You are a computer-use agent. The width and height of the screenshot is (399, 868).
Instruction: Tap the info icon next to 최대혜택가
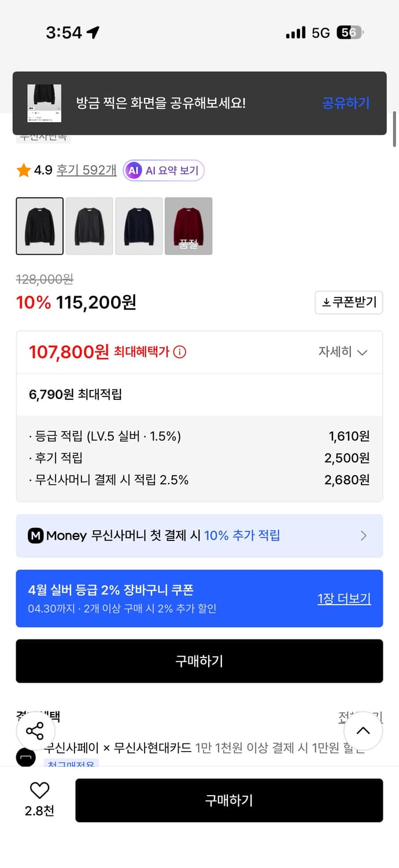[x=179, y=352]
